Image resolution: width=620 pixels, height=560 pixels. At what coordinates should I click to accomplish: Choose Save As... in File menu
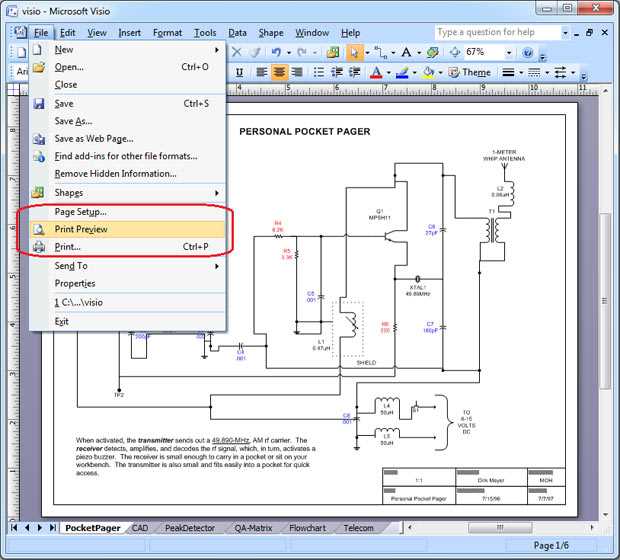[x=127, y=121]
